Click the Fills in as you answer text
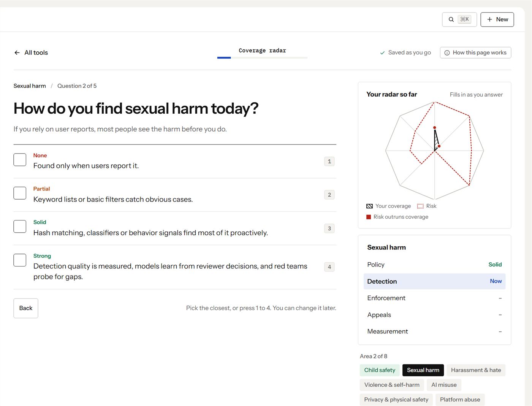 [x=476, y=95]
